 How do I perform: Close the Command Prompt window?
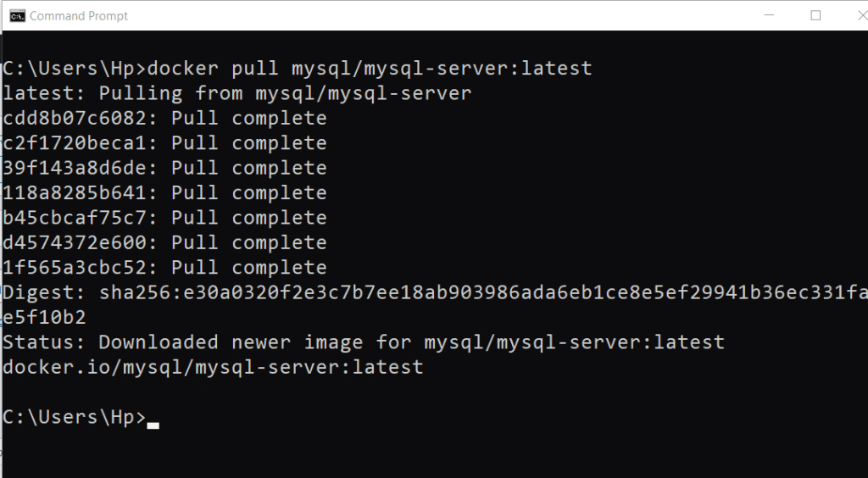[x=861, y=15]
